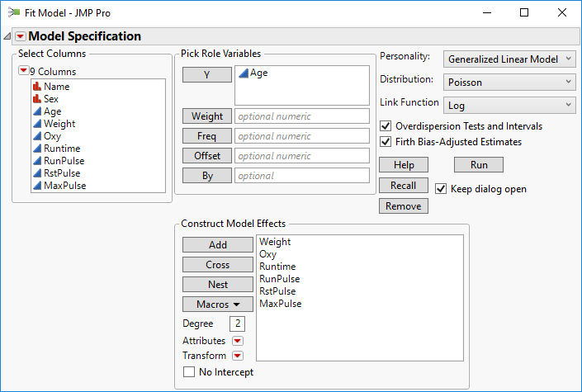Viewport: 582px width, 392px height.
Task: Select the Name column nominal icon
Action: pos(36,87)
